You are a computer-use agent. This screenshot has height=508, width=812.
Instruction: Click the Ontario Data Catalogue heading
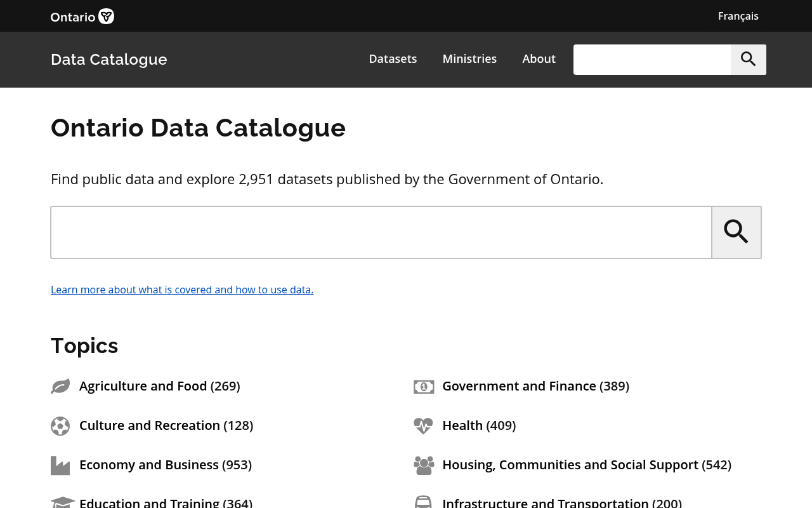[x=199, y=128]
